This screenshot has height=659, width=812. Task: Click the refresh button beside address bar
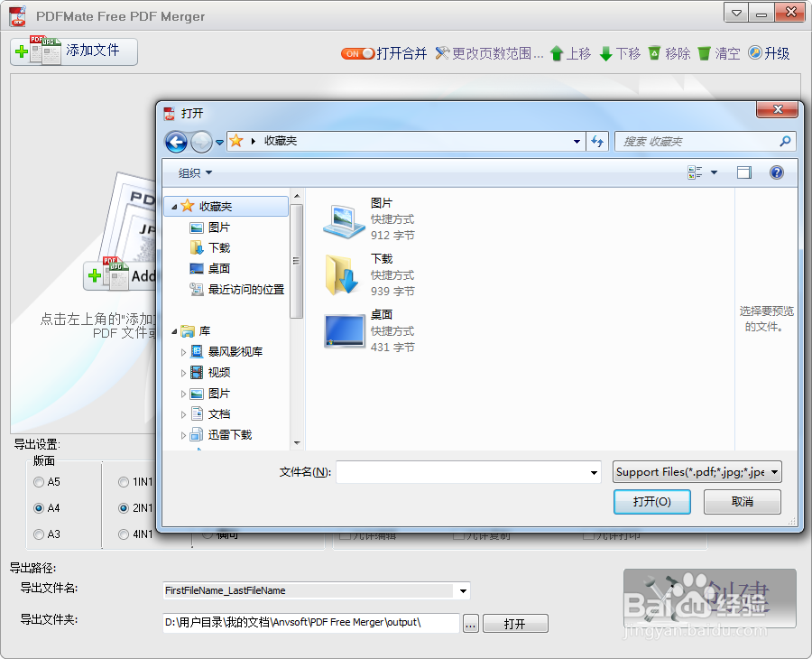coord(597,141)
